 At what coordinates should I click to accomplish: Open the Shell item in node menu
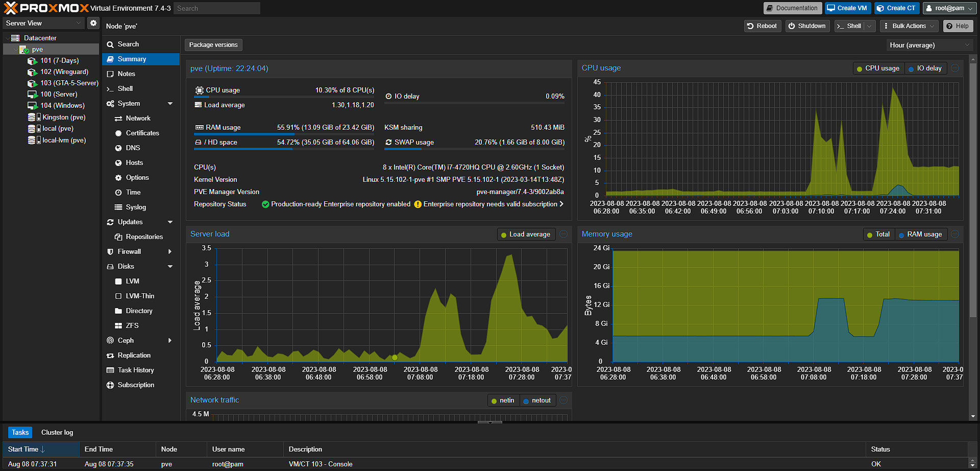141,89
